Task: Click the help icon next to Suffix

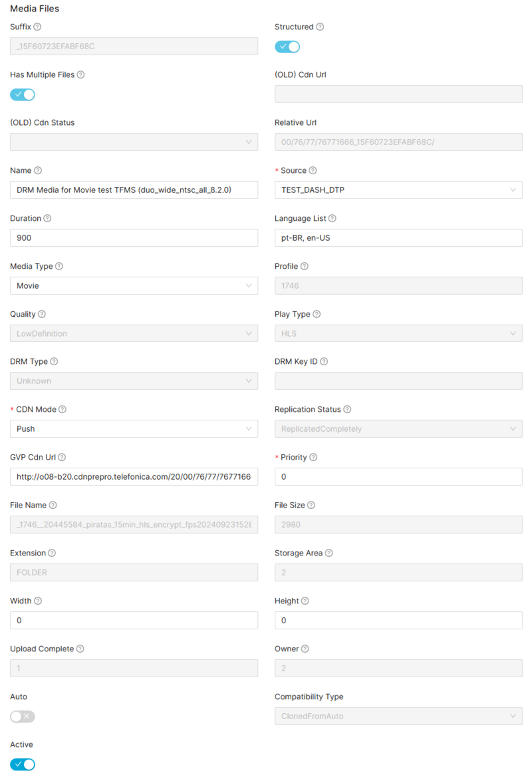Action: click(37, 27)
